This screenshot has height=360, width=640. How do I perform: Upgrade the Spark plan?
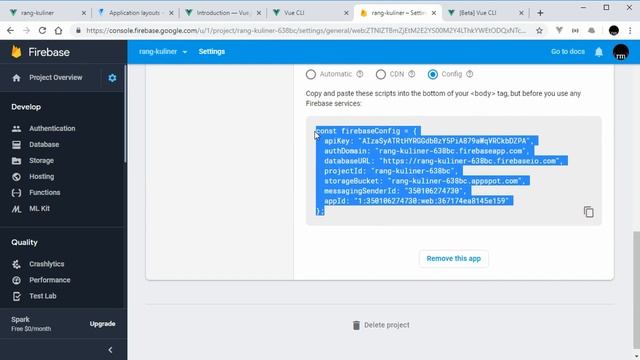[x=102, y=324]
